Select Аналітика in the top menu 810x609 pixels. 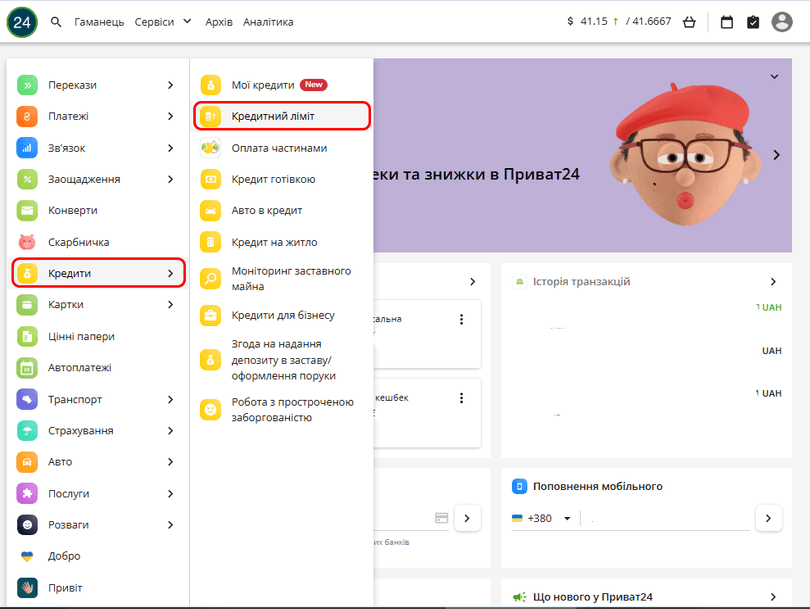[269, 21]
